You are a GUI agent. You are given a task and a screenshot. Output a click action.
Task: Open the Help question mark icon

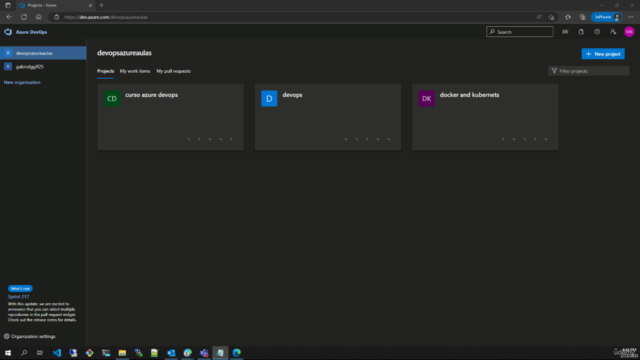click(597, 32)
